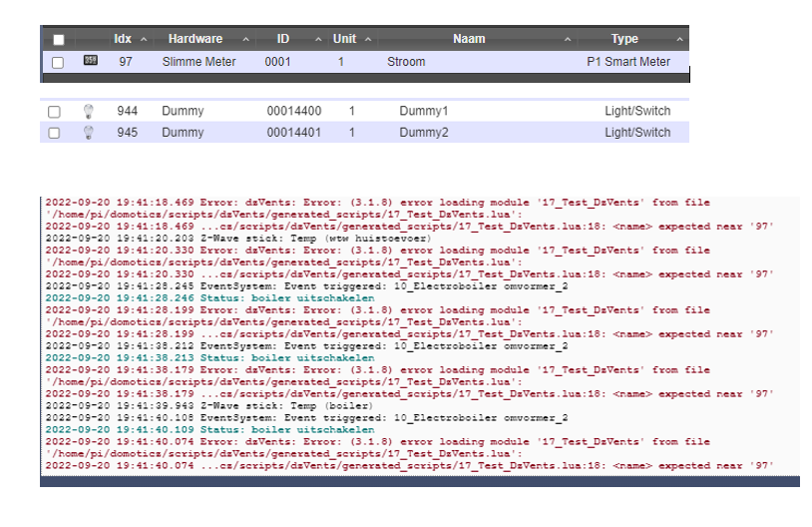812x527 pixels.
Task: Click EventSystem log line at 19:41:40.108
Action: coord(306,418)
